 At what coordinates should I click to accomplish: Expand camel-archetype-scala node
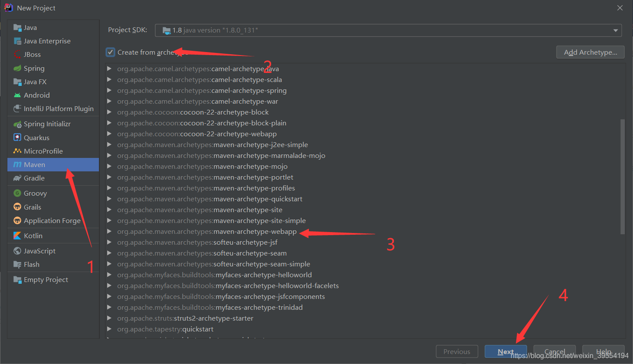tap(109, 80)
